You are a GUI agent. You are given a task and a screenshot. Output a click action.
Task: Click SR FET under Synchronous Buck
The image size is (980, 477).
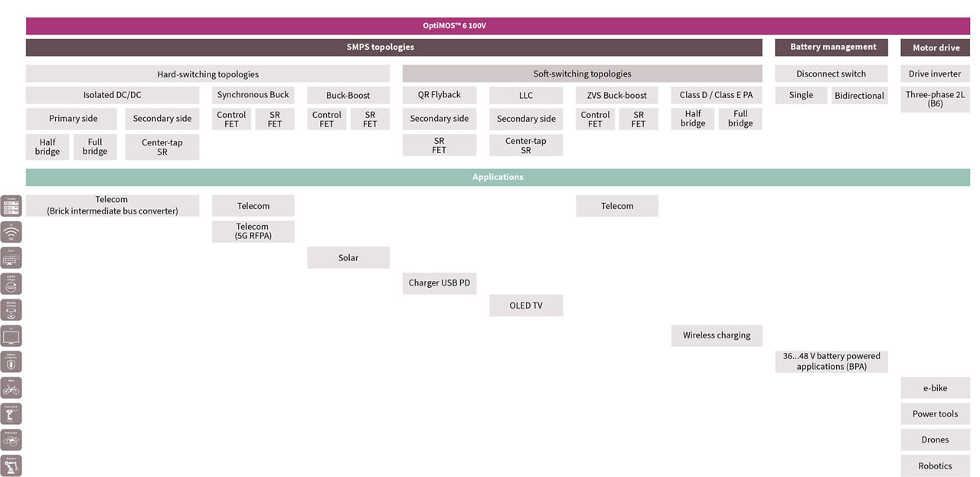point(275,119)
